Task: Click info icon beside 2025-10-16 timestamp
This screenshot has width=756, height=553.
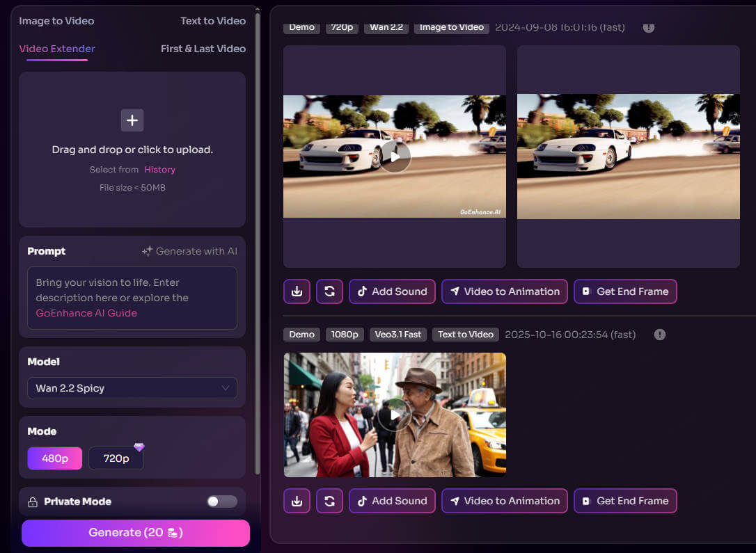Action: 660,335
